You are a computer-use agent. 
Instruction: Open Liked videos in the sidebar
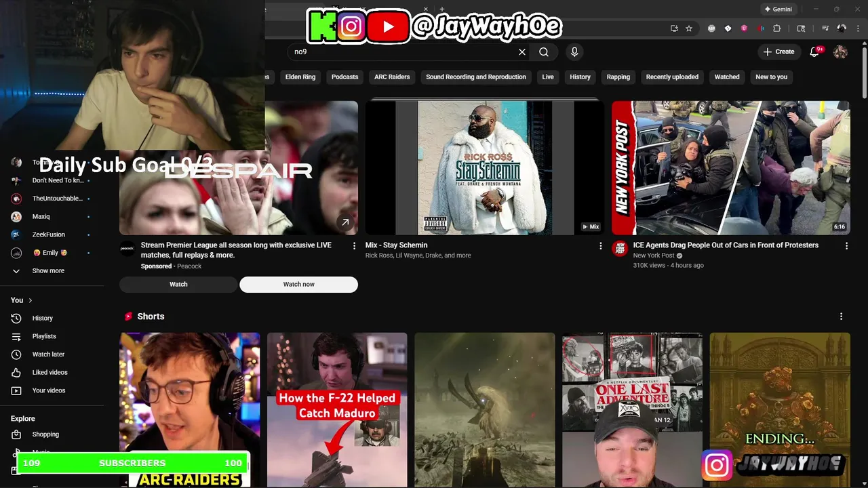tap(52, 372)
